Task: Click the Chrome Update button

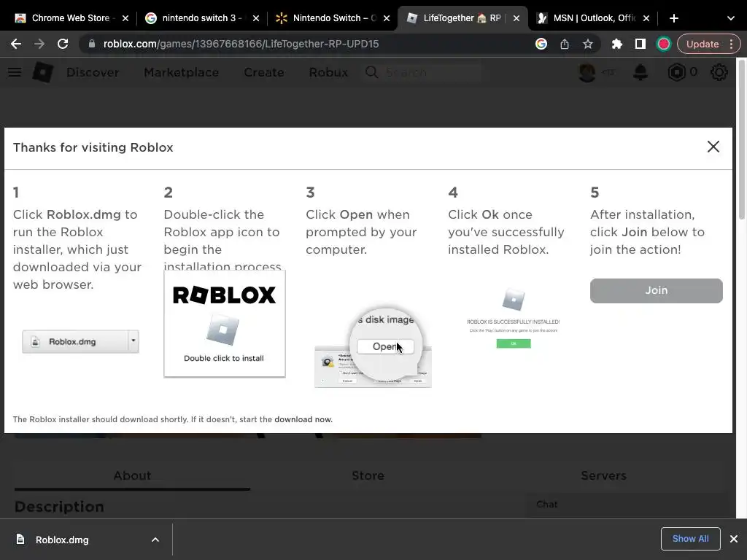Action: (x=703, y=44)
